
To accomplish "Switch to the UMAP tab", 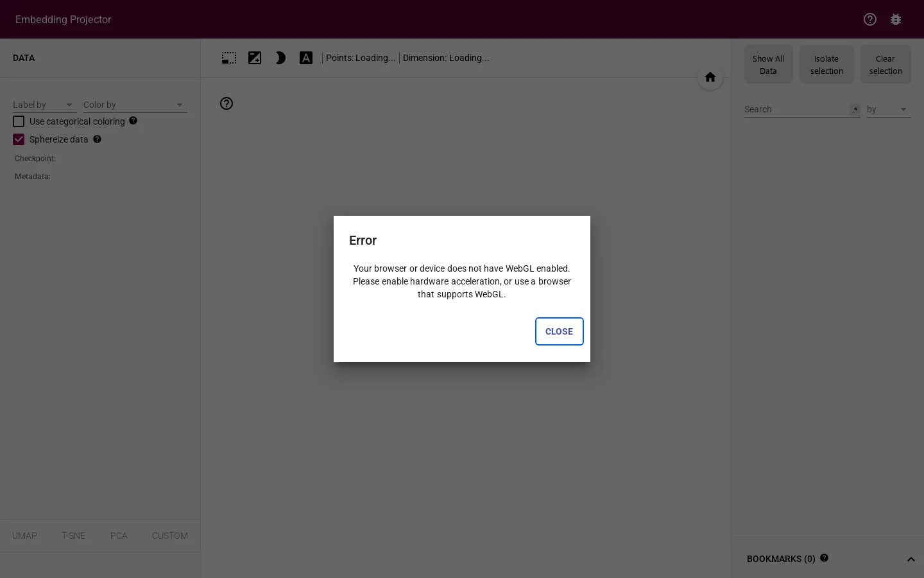I will 24,536.
